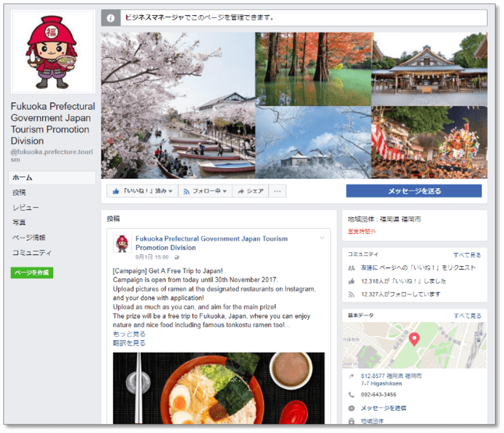
Task: Open the post author page name link
Action: [x=211, y=243]
